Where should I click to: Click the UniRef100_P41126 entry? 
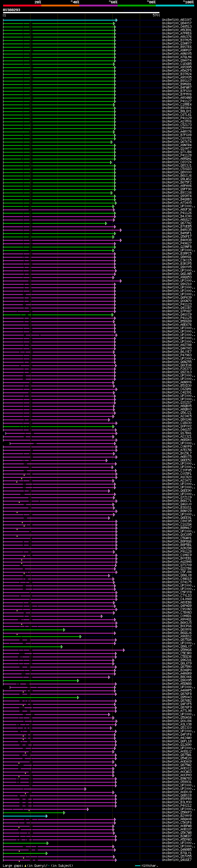[x=177, y=213]
